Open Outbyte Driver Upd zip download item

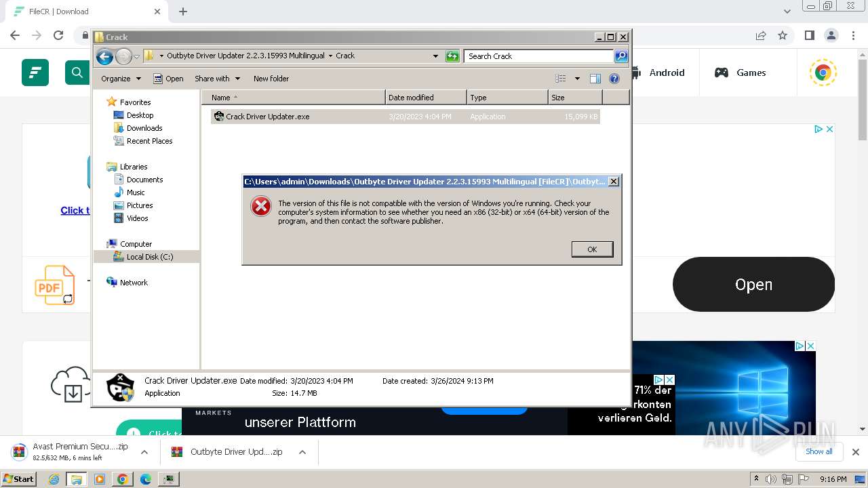226,452
